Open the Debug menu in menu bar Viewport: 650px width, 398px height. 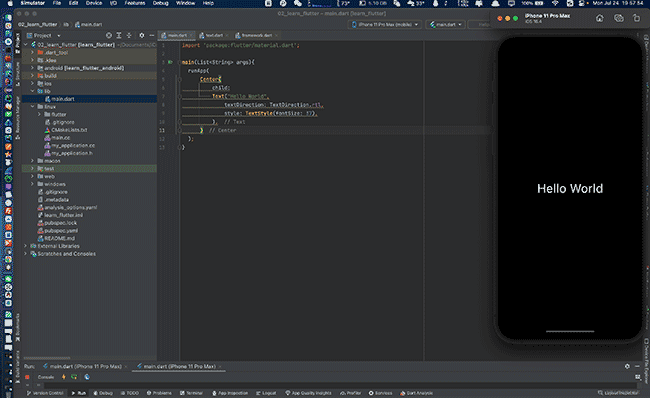click(x=160, y=3)
